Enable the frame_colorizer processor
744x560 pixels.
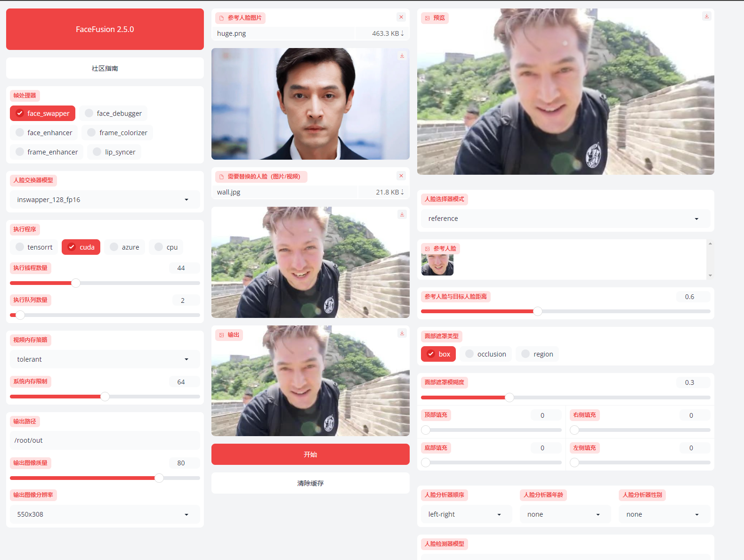[x=117, y=133]
